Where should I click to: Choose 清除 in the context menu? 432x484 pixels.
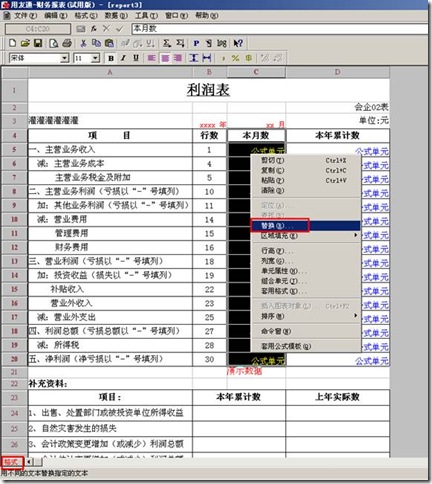[x=305, y=191]
